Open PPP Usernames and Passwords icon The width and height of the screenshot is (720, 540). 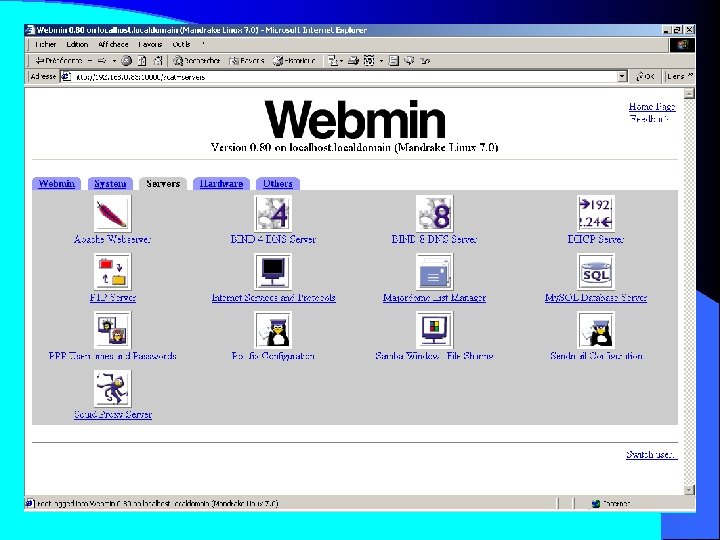[112, 330]
